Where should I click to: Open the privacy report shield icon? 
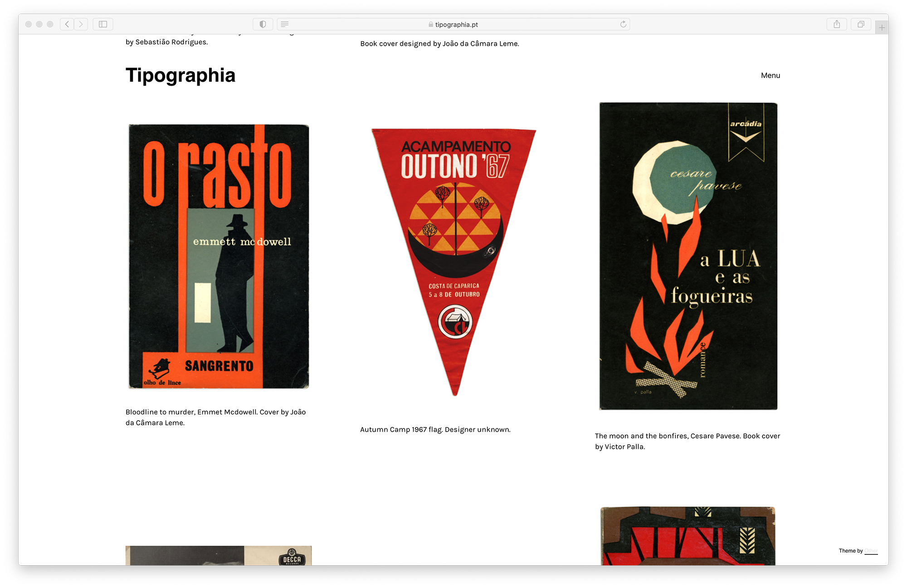point(263,24)
